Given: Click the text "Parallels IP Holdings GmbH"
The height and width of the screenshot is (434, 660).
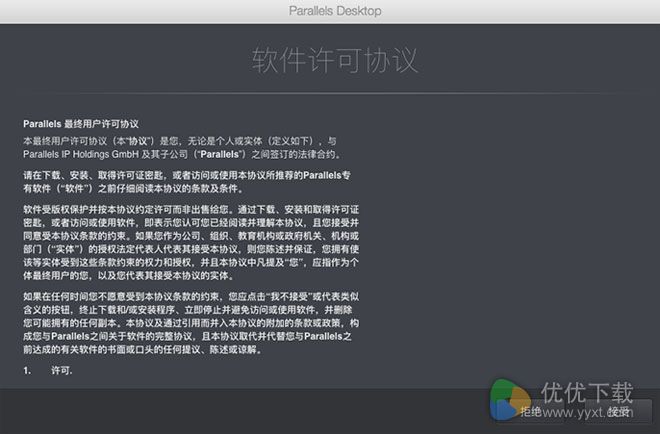Looking at the screenshot, I should pos(81,154).
